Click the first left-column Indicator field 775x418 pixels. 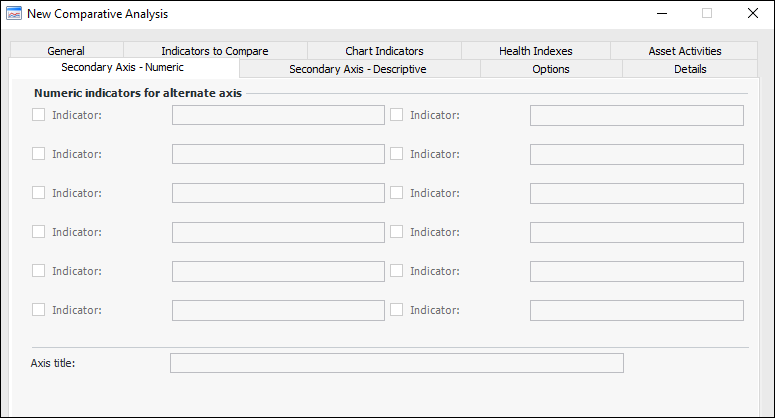(278, 115)
